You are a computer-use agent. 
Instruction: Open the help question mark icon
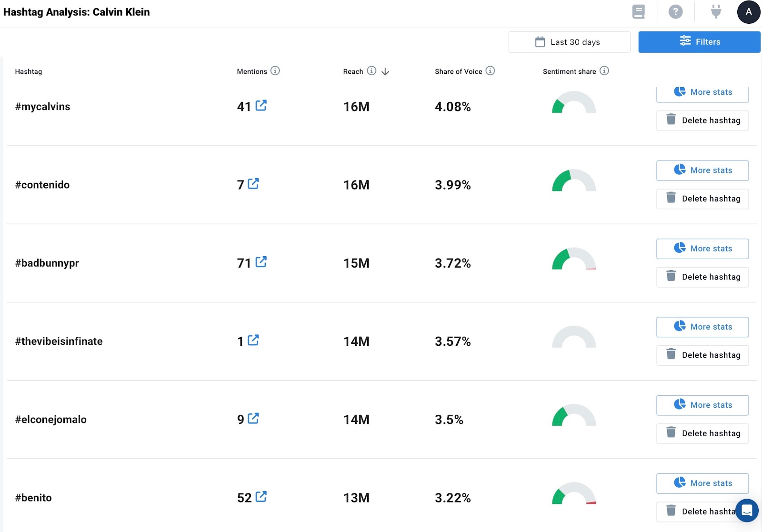click(675, 12)
